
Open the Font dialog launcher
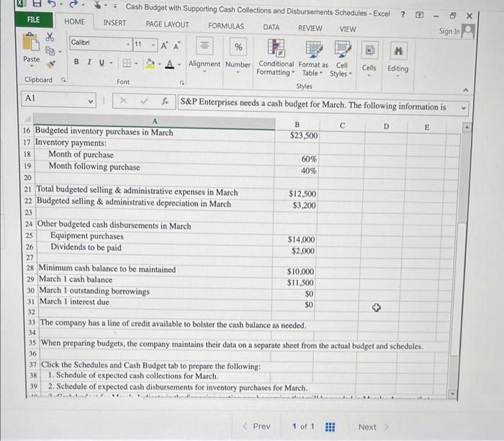pyautogui.click(x=182, y=83)
